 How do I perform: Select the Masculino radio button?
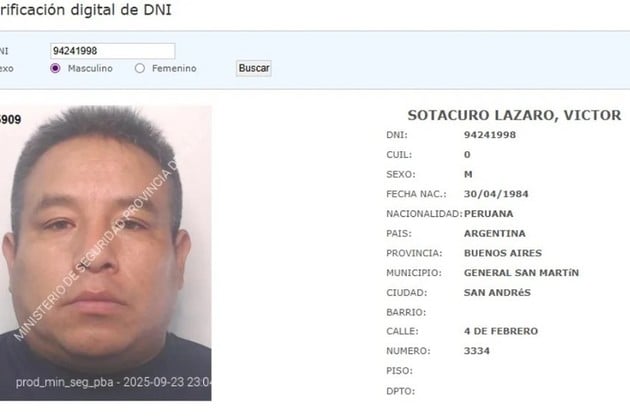pos(55,68)
